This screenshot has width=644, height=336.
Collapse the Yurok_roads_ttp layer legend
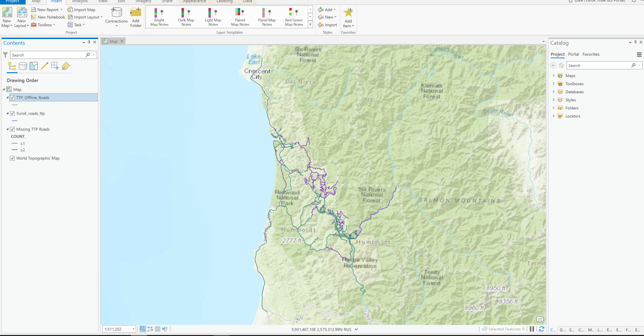[x=7, y=113]
